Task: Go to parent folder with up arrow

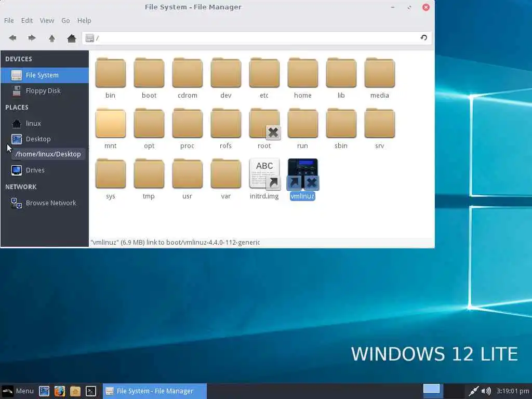Action: pos(51,38)
